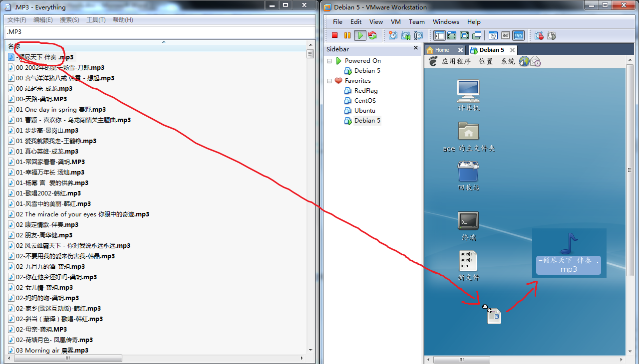Take a snapshot of the VM
This screenshot has width=639, height=364.
[x=393, y=35]
